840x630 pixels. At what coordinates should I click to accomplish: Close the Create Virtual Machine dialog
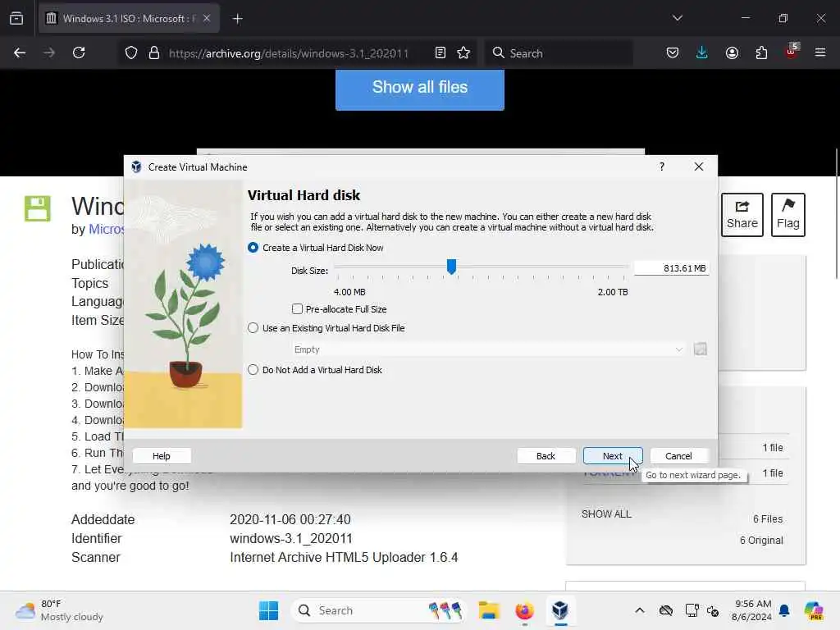click(x=699, y=167)
